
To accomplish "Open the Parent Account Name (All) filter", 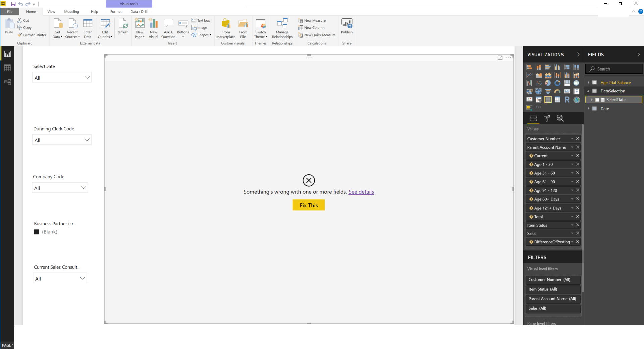I will tap(552, 299).
